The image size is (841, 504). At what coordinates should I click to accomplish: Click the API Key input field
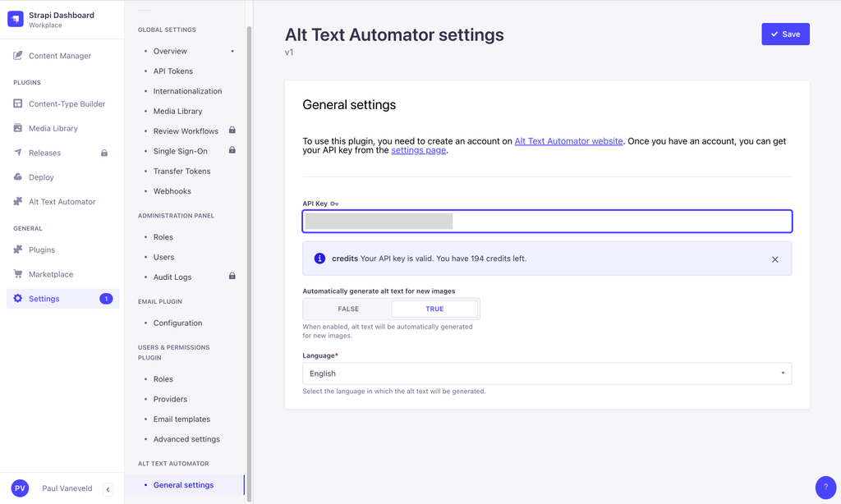point(547,222)
